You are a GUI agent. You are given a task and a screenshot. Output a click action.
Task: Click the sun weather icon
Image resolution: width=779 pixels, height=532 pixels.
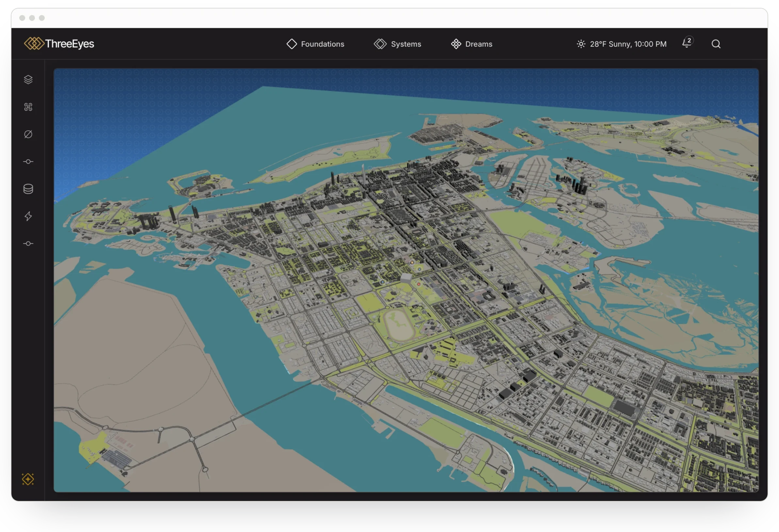[x=581, y=44]
